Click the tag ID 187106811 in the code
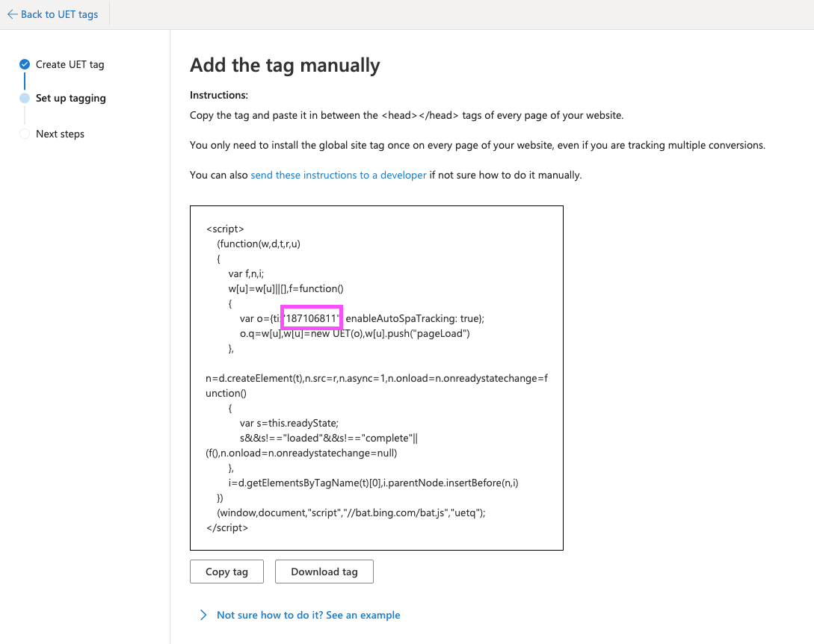The width and height of the screenshot is (814, 644). [312, 318]
